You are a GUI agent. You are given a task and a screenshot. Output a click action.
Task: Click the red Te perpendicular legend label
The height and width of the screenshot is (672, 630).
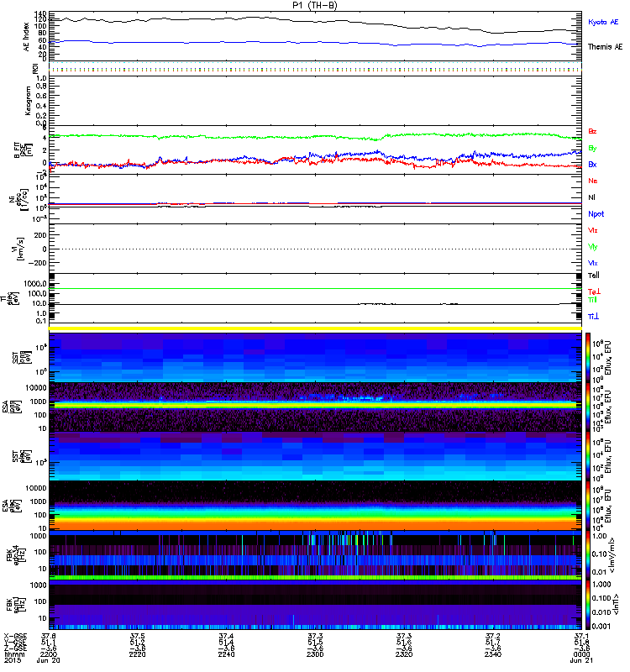[594, 291]
